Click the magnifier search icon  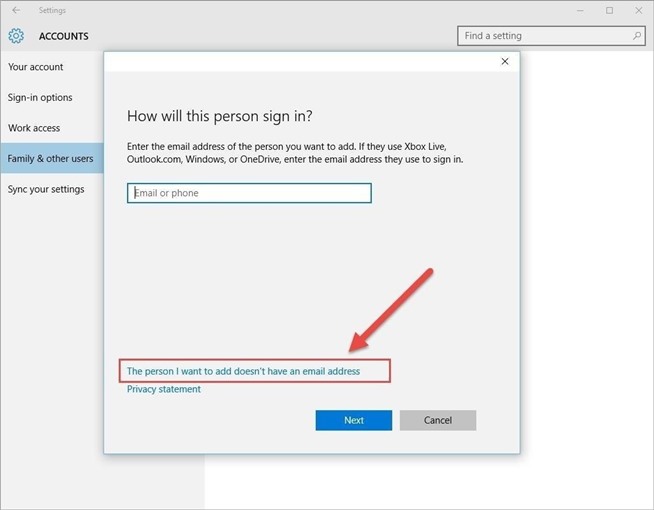coord(637,36)
